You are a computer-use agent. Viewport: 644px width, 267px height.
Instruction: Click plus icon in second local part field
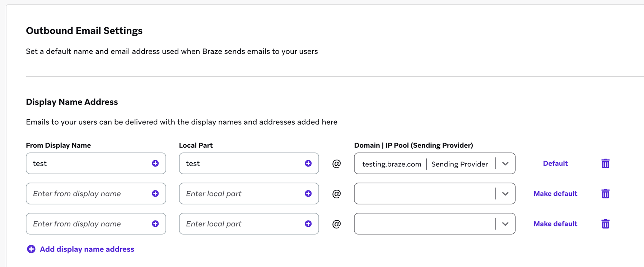pyautogui.click(x=308, y=194)
